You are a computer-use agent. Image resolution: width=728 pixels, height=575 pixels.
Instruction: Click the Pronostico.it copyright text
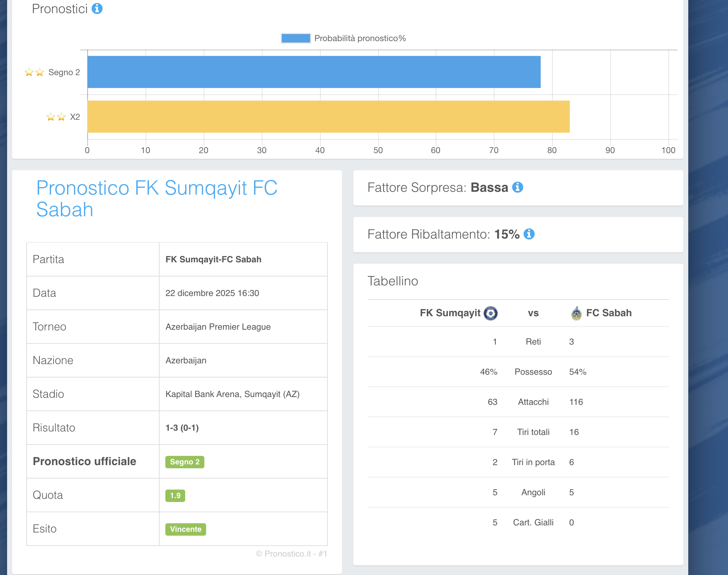[291, 554]
